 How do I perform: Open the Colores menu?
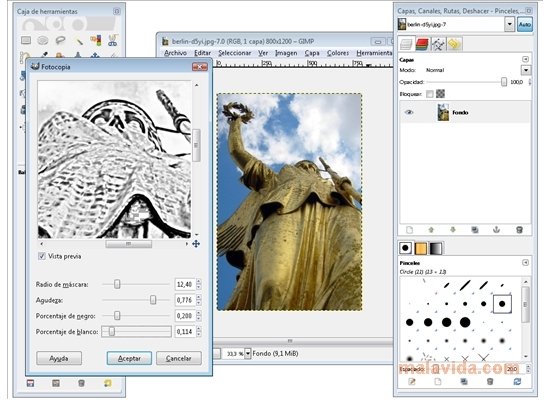pos(338,53)
